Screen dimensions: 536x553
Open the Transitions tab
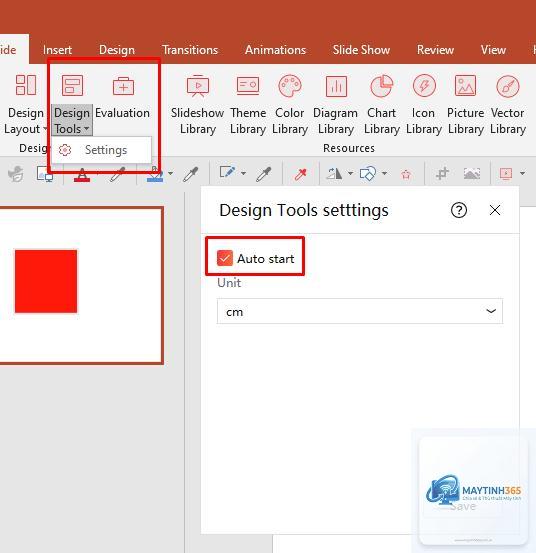[x=190, y=50]
